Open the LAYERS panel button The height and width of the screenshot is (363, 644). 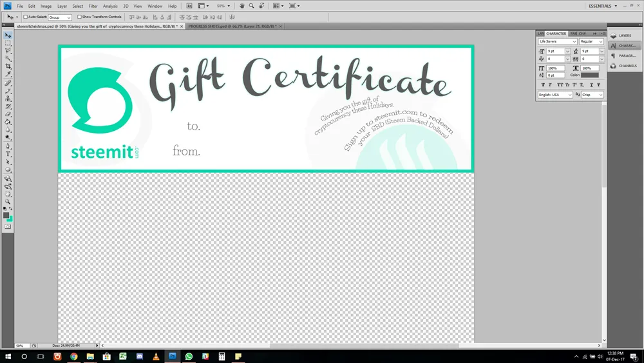click(x=624, y=35)
